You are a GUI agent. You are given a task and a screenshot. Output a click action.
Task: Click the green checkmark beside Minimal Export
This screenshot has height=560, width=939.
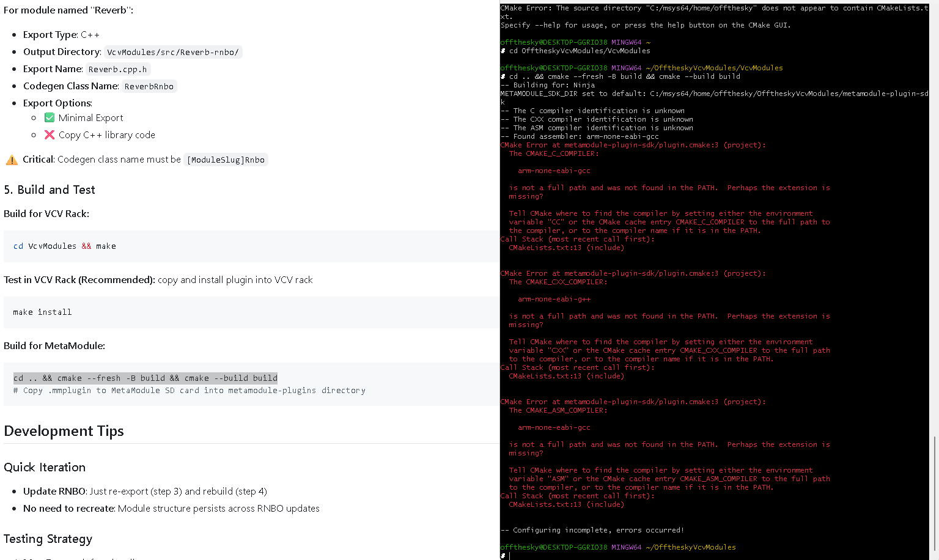pos(50,117)
